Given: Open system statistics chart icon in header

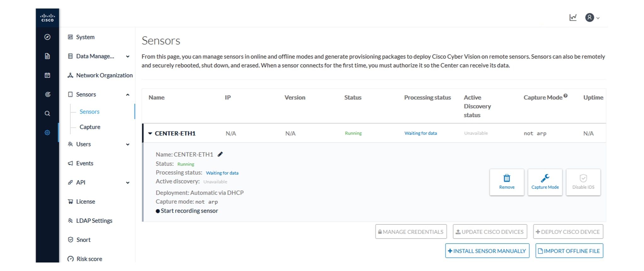Looking at the screenshot, I should [x=573, y=18].
